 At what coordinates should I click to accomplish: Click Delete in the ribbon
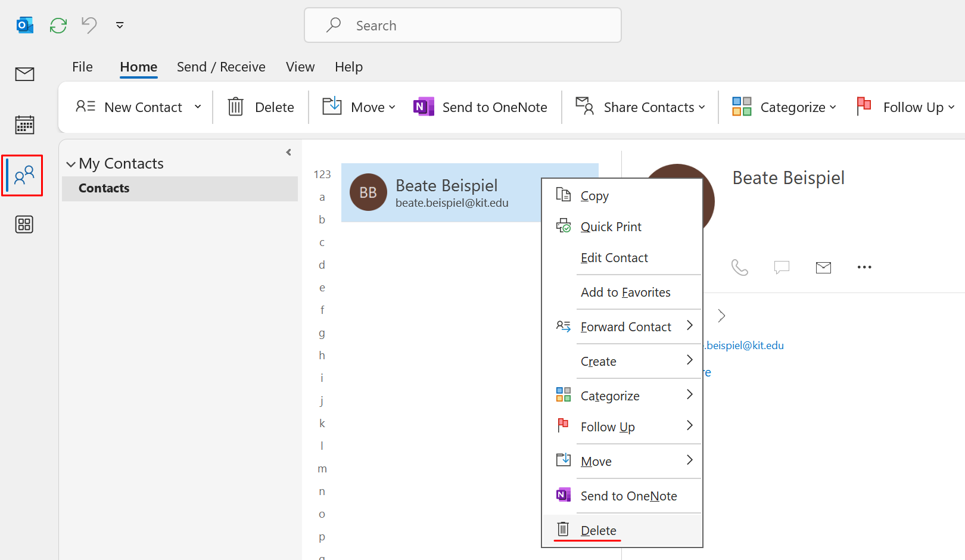pyautogui.click(x=261, y=107)
